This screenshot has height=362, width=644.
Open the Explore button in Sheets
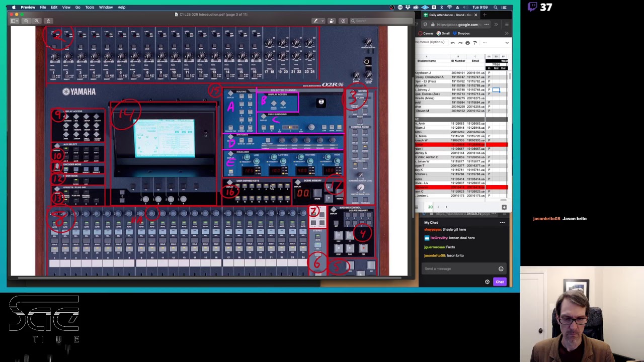pos(504,207)
